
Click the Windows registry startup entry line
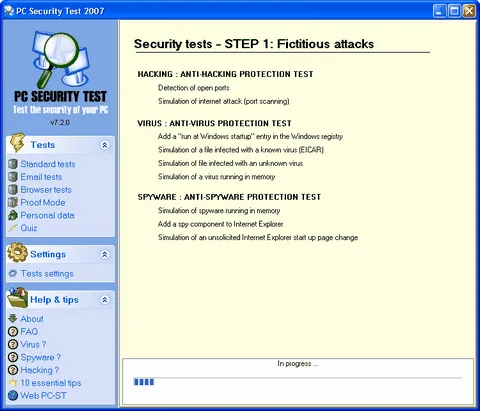coord(250,136)
